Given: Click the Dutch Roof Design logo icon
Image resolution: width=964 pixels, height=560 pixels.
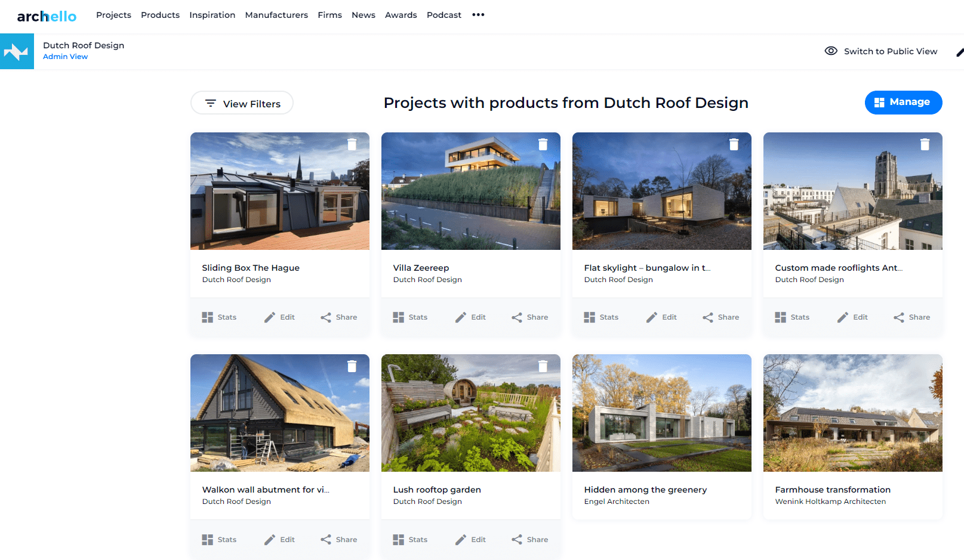Looking at the screenshot, I should [x=17, y=51].
